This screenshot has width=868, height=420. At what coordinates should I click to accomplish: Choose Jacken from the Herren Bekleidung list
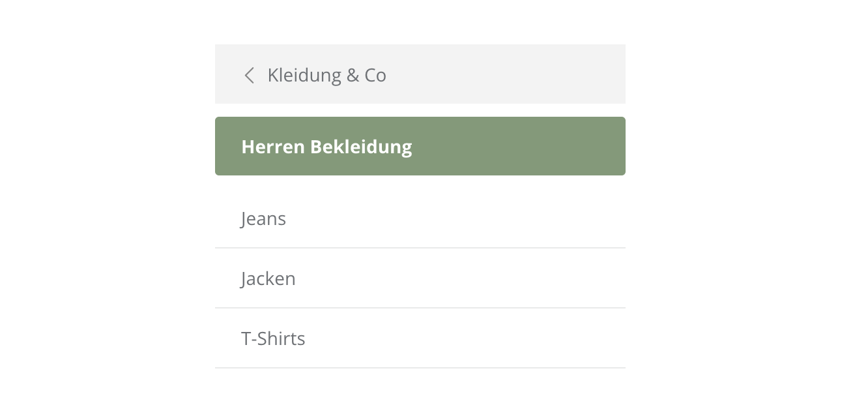(268, 278)
